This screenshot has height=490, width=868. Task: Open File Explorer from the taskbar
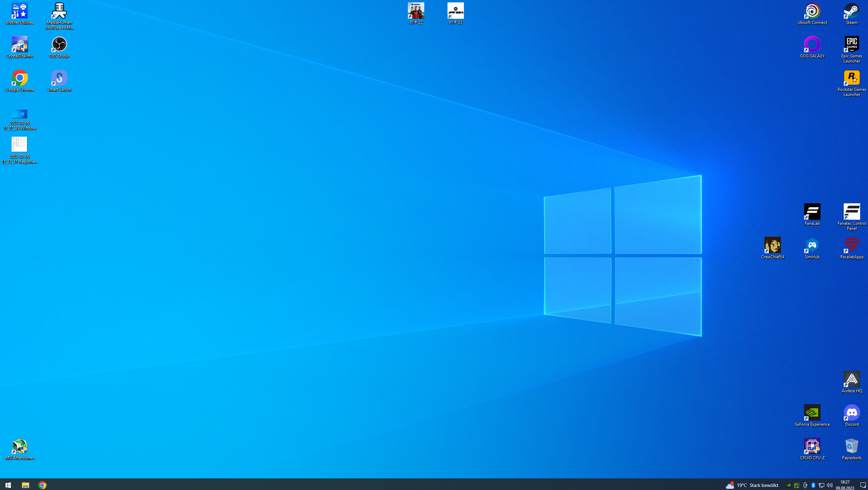point(25,485)
